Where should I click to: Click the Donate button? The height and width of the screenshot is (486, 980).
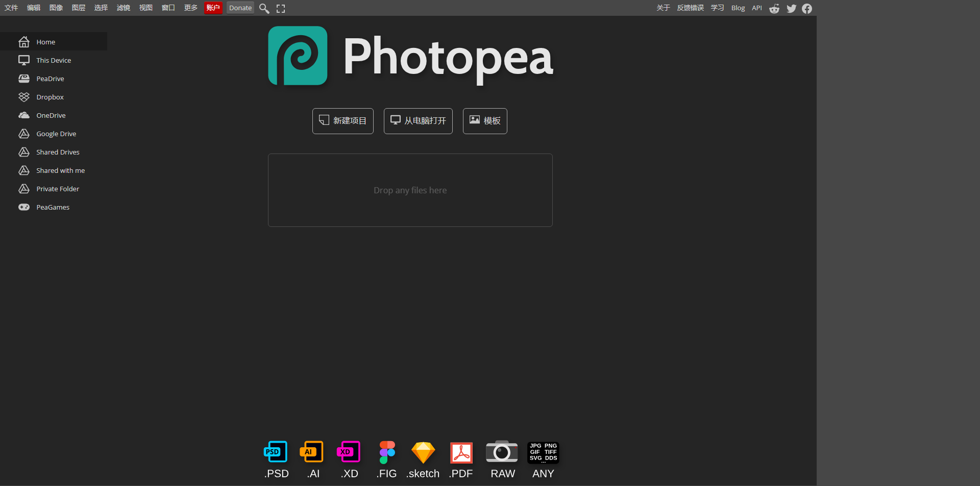(240, 8)
